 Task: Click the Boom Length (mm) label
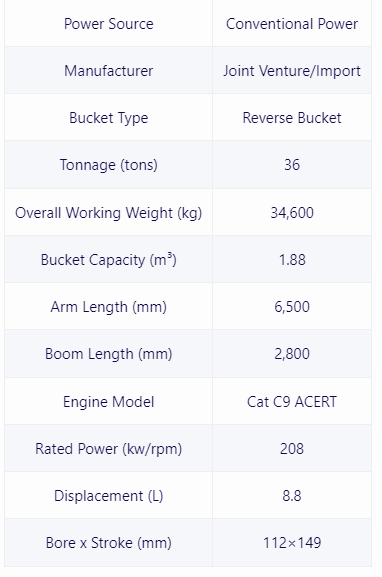coord(109,354)
